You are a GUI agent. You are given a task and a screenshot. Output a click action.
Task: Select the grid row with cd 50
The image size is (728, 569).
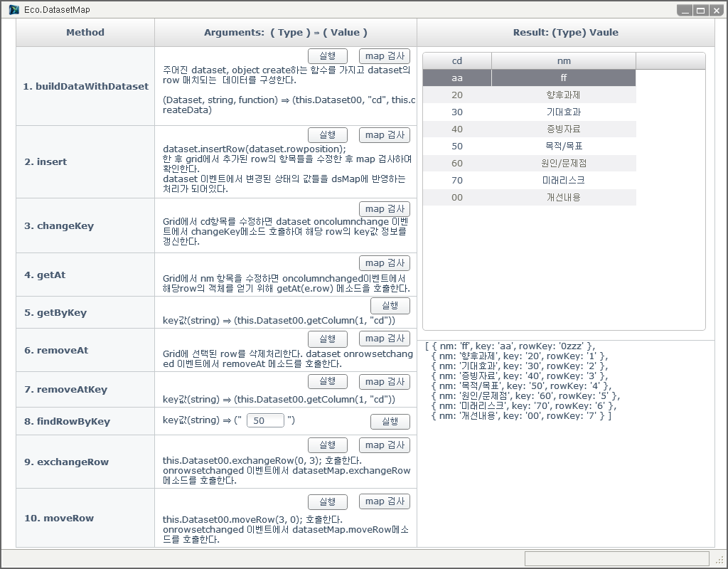coord(457,147)
